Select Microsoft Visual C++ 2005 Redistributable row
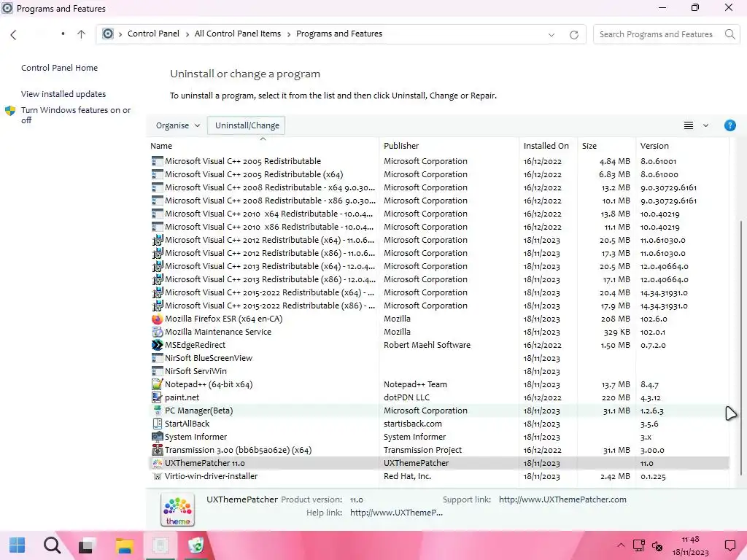This screenshot has height=560, width=747. [439, 161]
